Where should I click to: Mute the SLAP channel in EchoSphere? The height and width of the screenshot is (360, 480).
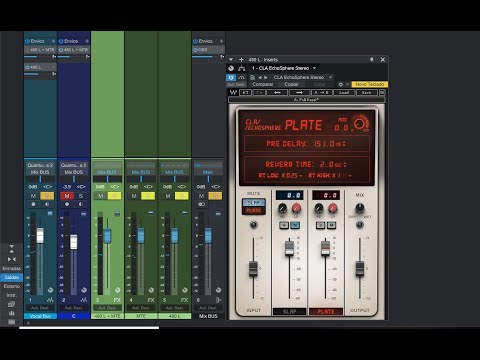[x=295, y=225]
